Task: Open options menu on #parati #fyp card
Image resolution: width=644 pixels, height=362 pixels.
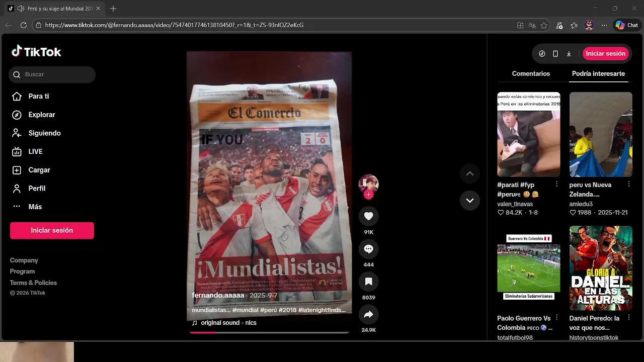Action: click(x=556, y=185)
